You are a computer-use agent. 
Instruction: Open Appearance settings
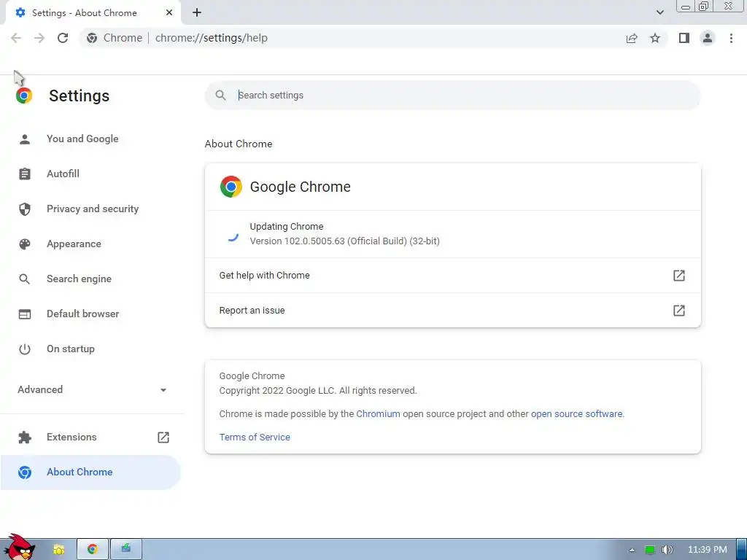[90, 244]
